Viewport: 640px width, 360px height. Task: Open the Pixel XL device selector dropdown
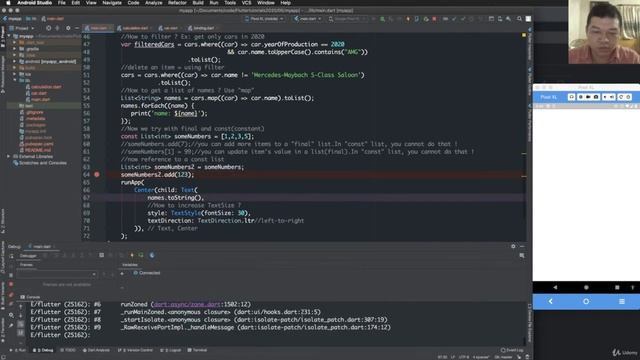coord(264,19)
